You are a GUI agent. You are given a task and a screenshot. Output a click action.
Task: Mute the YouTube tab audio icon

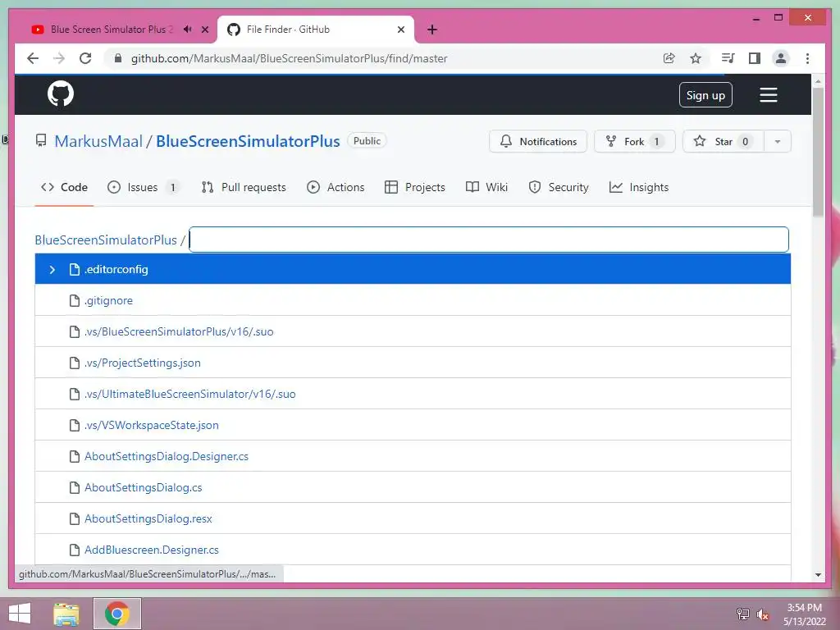pyautogui.click(x=187, y=29)
